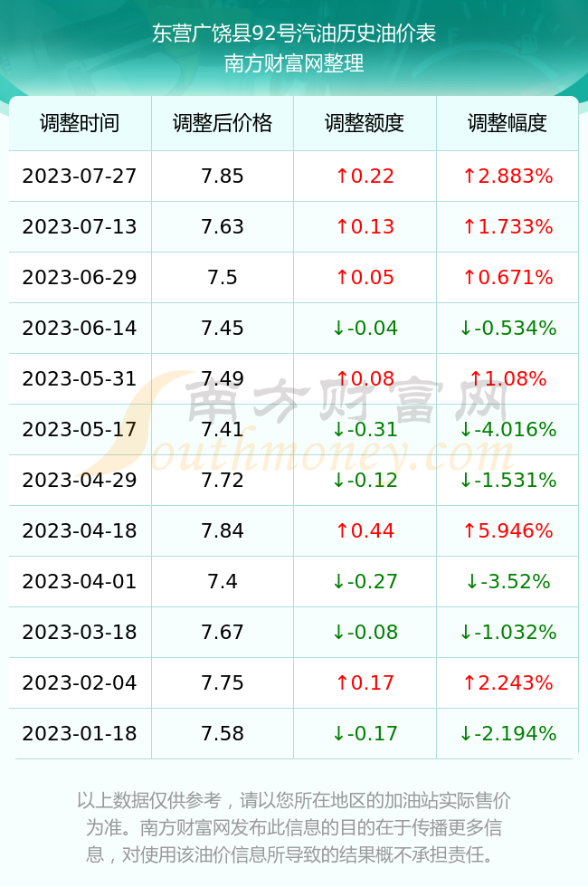Click the 南方财富网整理 subtitle text

tap(294, 62)
